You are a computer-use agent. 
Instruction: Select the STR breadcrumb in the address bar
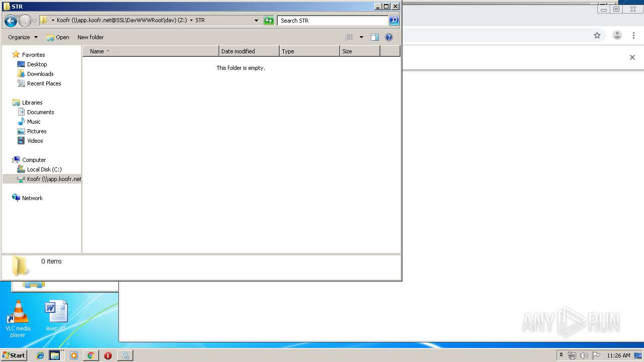[x=200, y=21]
